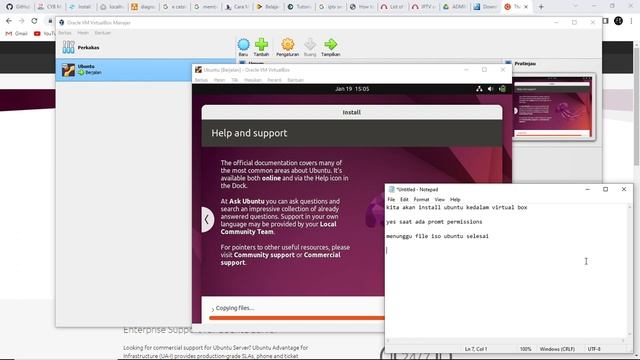The width and height of the screenshot is (640, 360).
Task: Click 'Windows (CRLF)' in Notepad status bar
Action: point(557,349)
